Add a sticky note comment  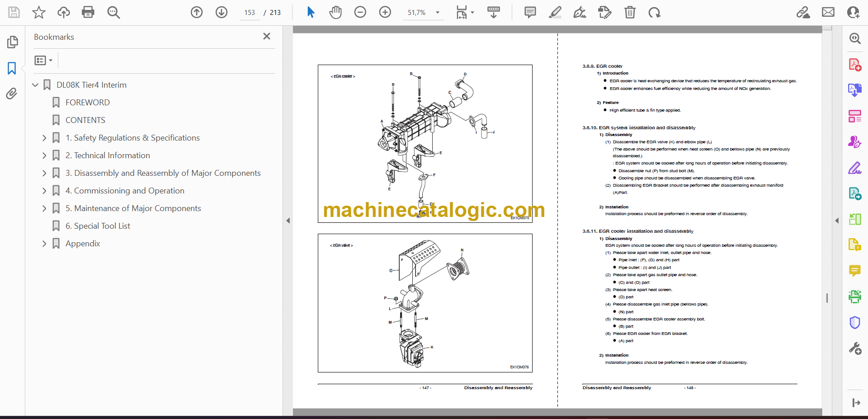click(530, 12)
